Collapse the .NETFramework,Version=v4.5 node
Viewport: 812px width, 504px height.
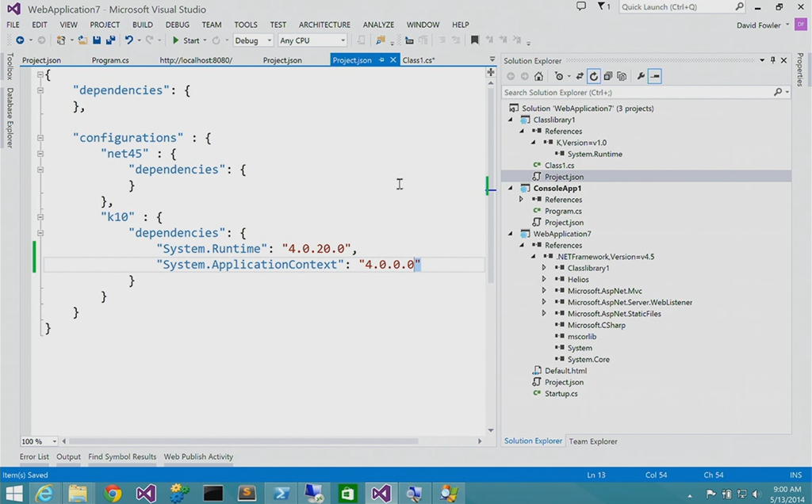coord(533,257)
